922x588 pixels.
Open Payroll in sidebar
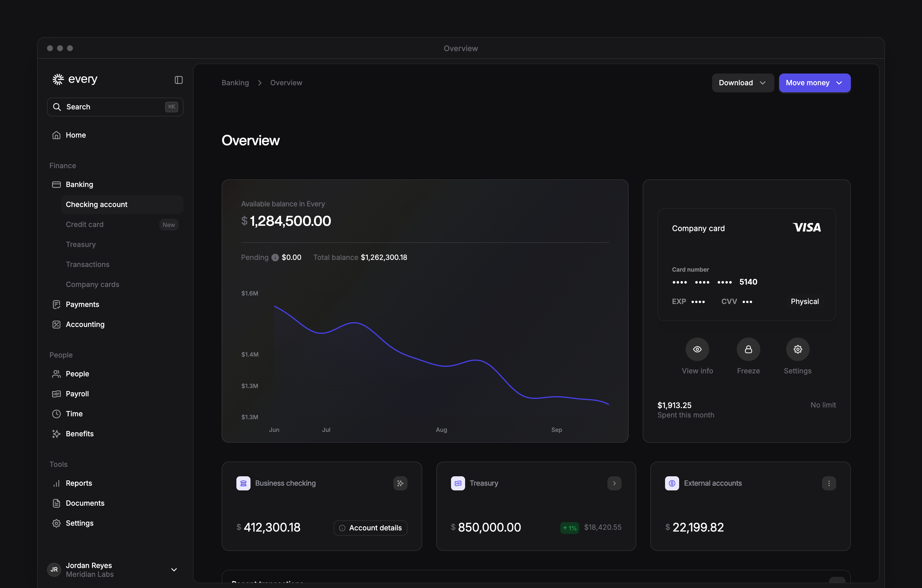point(115,394)
